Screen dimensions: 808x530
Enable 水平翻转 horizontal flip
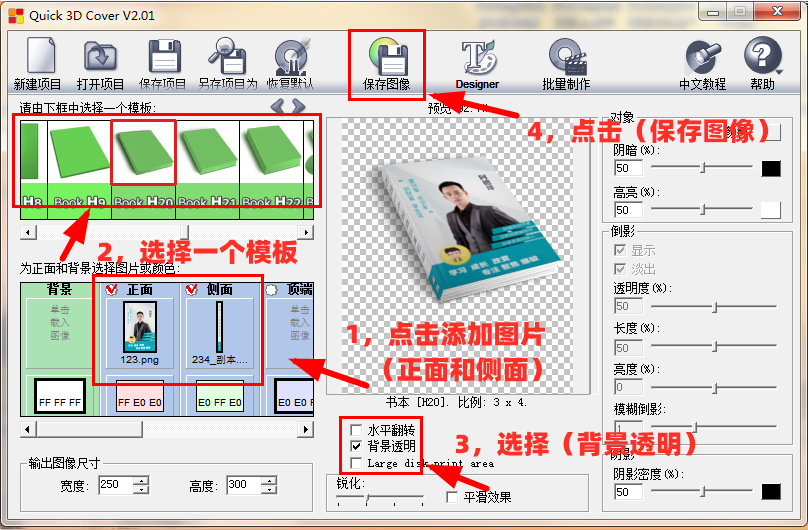click(356, 430)
